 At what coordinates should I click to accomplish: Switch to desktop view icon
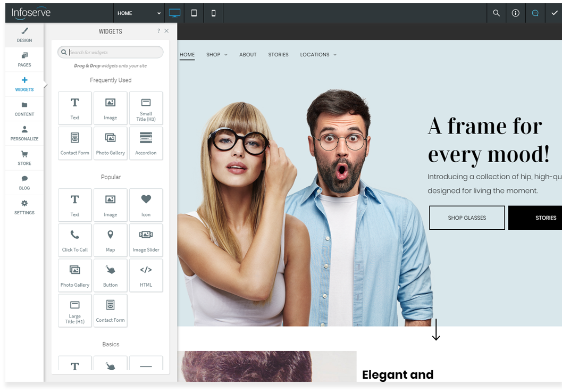tap(174, 13)
